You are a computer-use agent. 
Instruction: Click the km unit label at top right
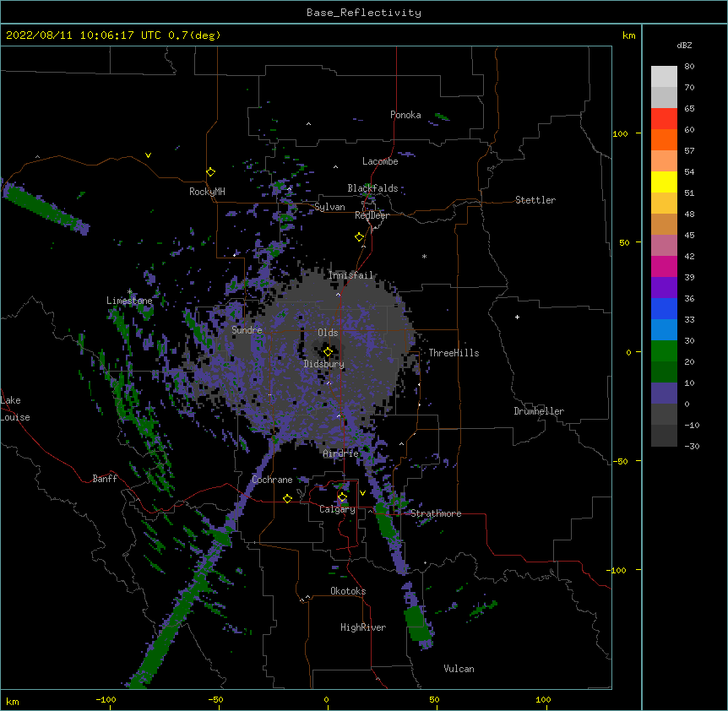[628, 35]
